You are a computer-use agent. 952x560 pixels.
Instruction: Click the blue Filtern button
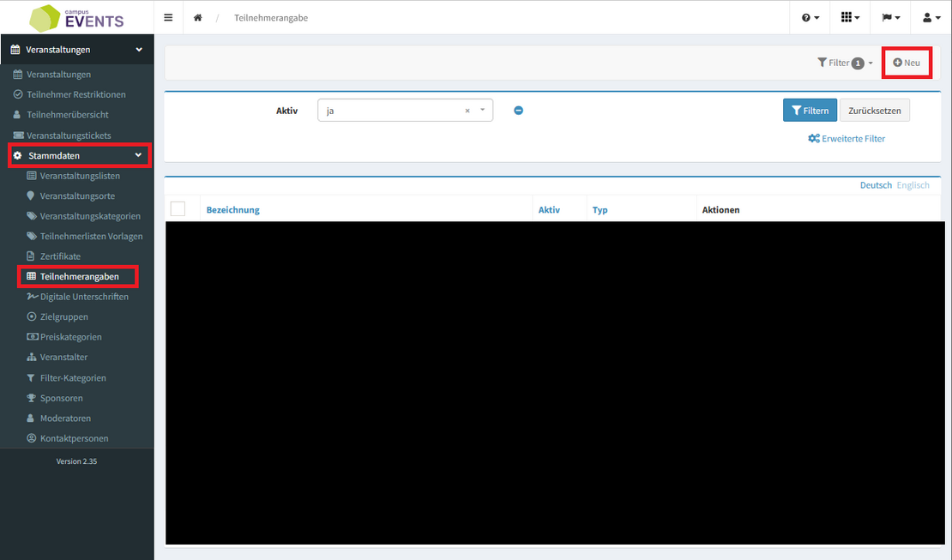pyautogui.click(x=809, y=111)
